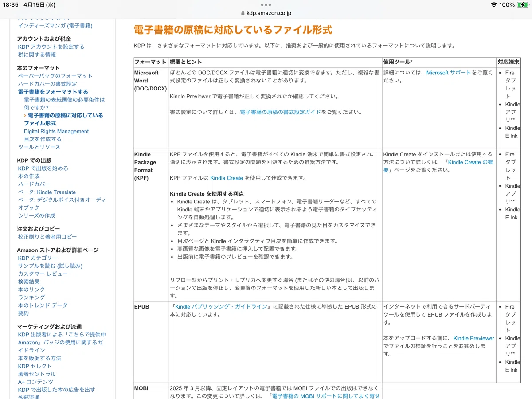Click the 18:35 clock in status bar
This screenshot has width=532, height=399.
11,5
